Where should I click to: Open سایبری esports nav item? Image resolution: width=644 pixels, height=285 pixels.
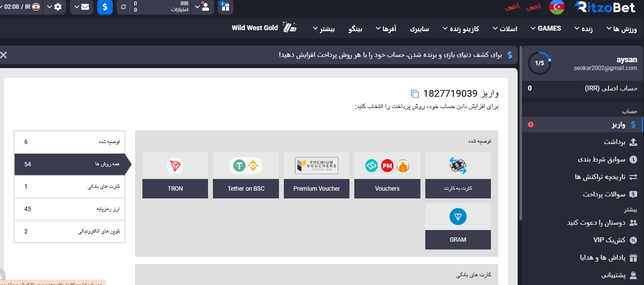pyautogui.click(x=419, y=29)
